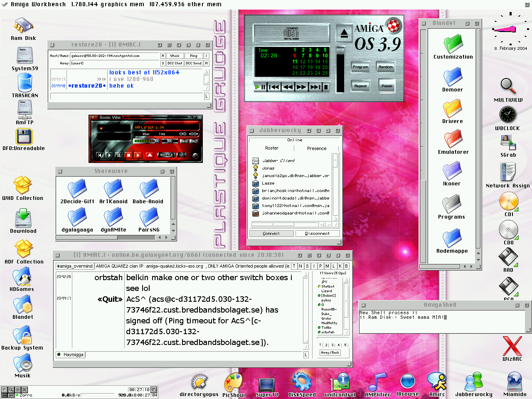Click the CD player volume slider
Viewport: 532px width, 399px height.
point(340,51)
